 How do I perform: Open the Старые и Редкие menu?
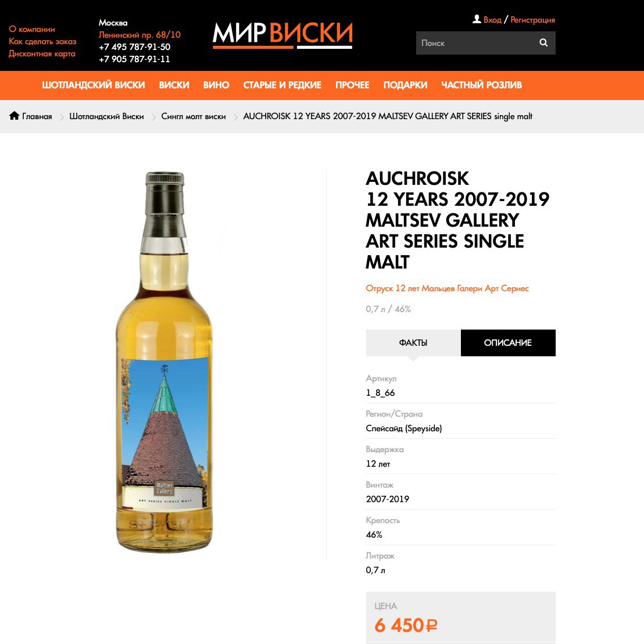click(282, 85)
